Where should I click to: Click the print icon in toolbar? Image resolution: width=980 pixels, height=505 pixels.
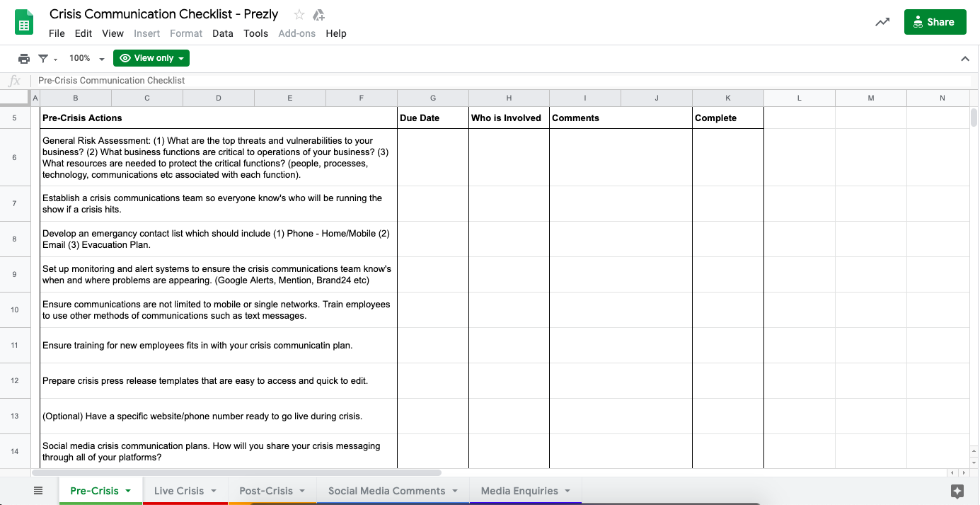24,58
